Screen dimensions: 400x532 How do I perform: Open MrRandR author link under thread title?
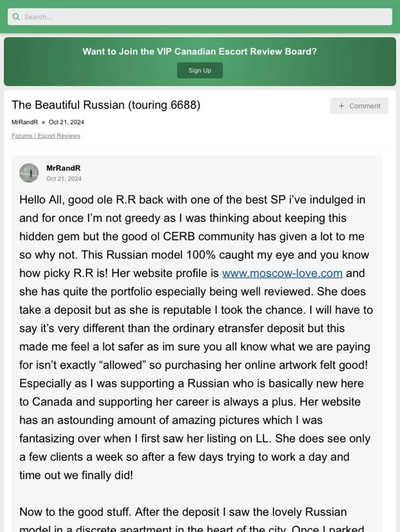pos(25,122)
